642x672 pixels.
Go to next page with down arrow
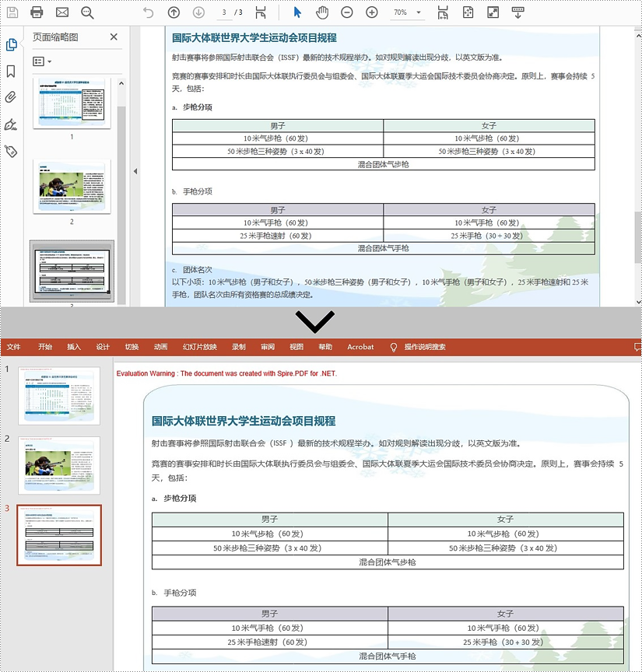198,12
